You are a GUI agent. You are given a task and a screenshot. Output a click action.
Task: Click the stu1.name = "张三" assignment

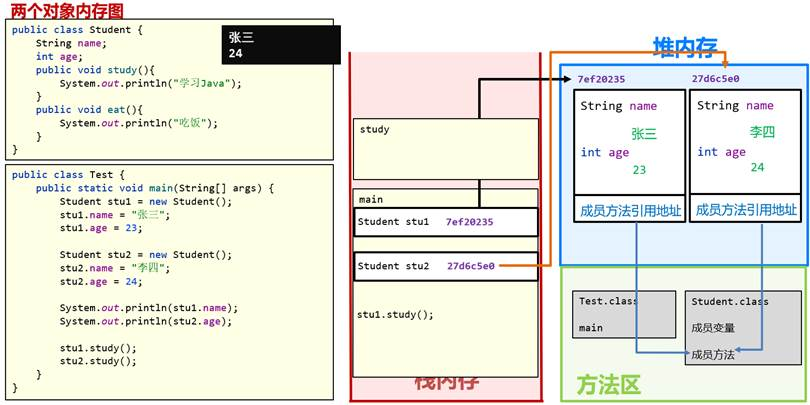click(x=115, y=215)
